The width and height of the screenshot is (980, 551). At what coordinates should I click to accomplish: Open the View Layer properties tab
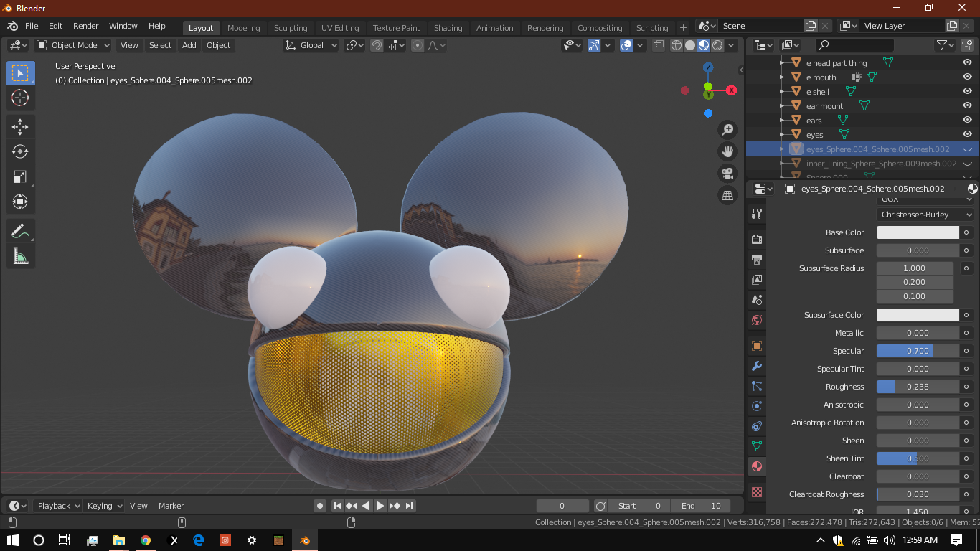click(756, 279)
